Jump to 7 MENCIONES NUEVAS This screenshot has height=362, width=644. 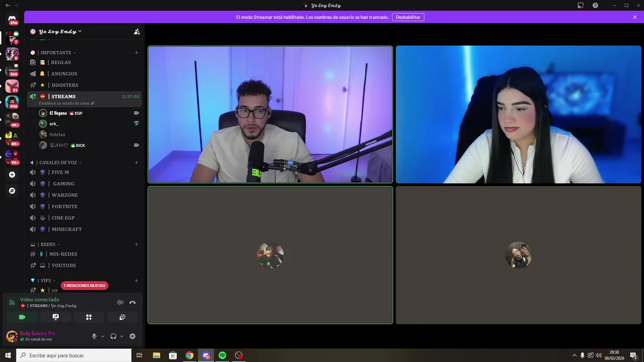point(85,286)
